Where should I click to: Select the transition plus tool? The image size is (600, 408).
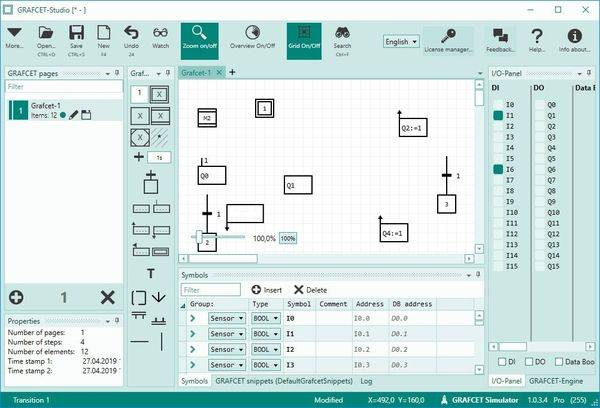click(139, 157)
